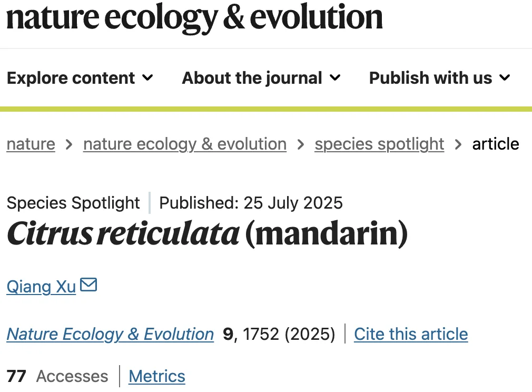532x392 pixels.
Task: Click the Published 25 July 2025 date
Action: pos(251,203)
